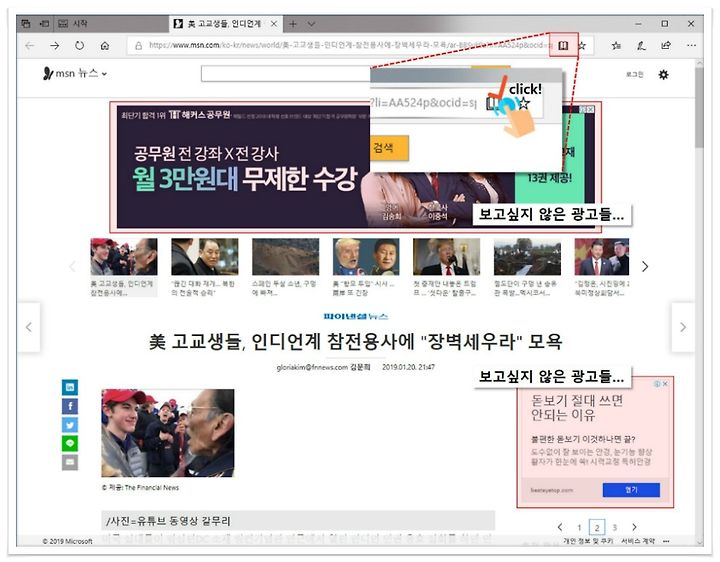Click the 로그인 link
Viewport: 720px width, 562px height.
coord(635,74)
